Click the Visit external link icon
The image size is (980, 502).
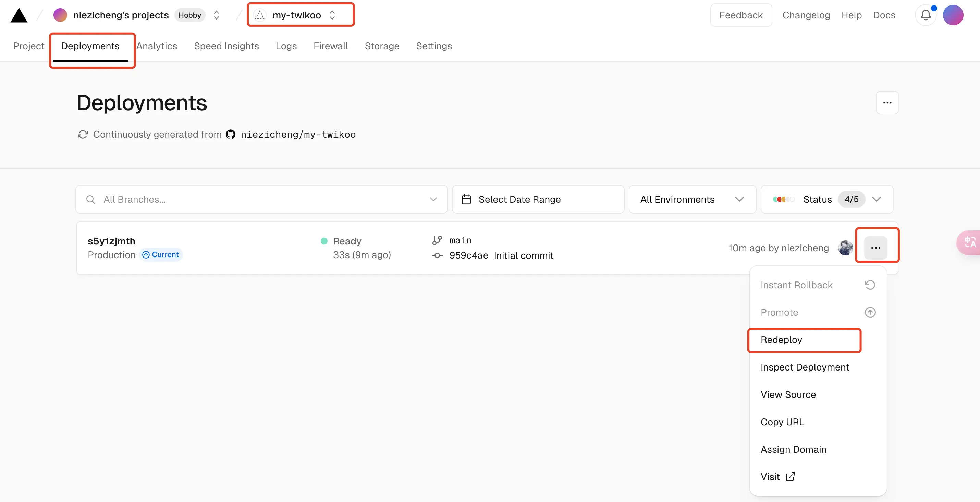(790, 477)
